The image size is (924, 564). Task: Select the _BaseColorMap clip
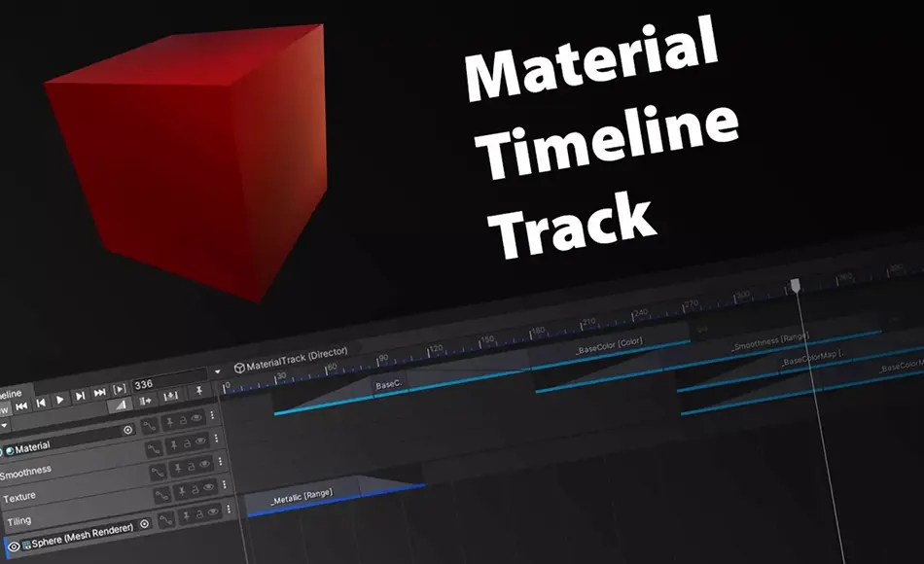click(812, 358)
